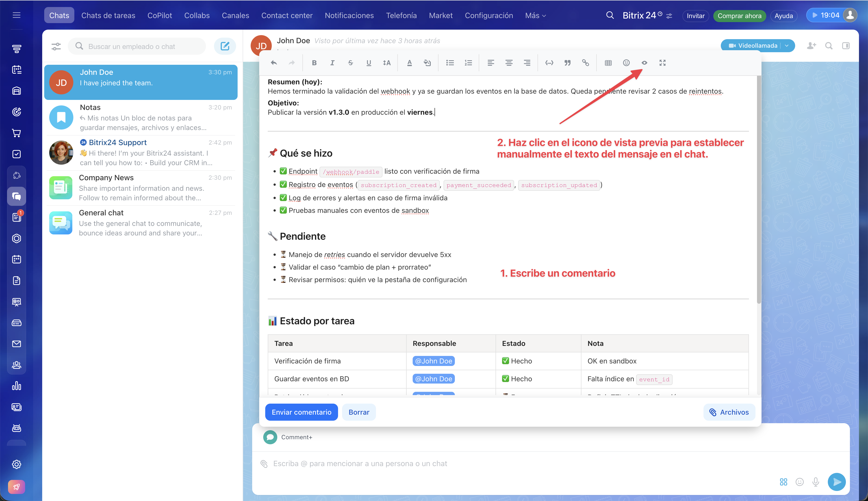Screen dimensions: 868x501
Task: Insert a hyperlink with the link icon
Action: coord(585,63)
